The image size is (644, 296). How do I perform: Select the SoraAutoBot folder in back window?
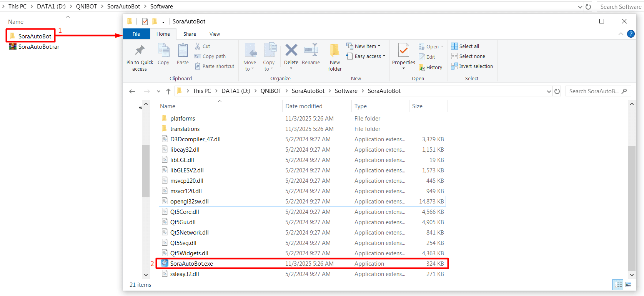point(30,36)
